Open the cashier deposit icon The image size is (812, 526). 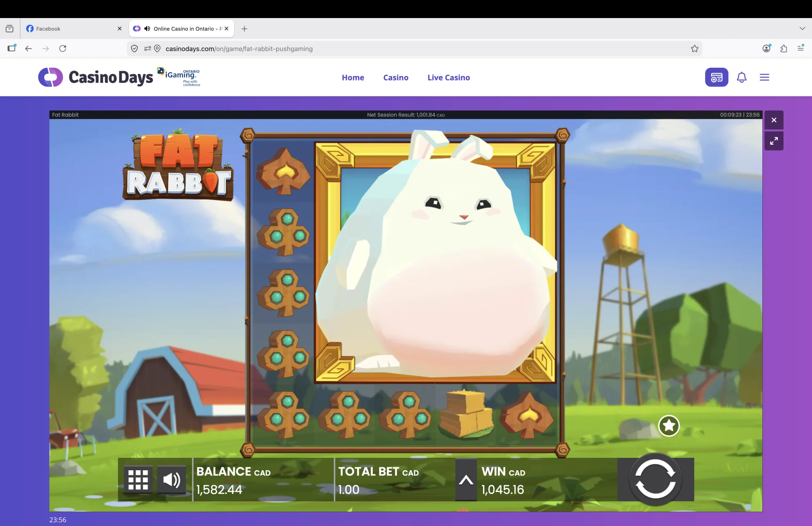pyautogui.click(x=716, y=77)
